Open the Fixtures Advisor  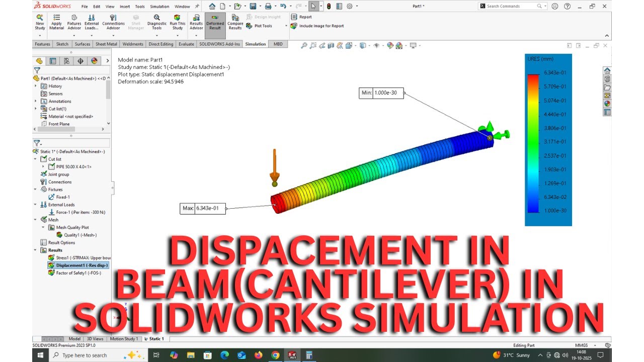[x=74, y=22]
